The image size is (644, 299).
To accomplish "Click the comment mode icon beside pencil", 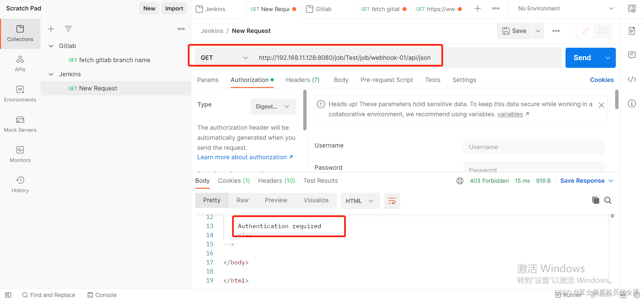I will pyautogui.click(x=602, y=31).
